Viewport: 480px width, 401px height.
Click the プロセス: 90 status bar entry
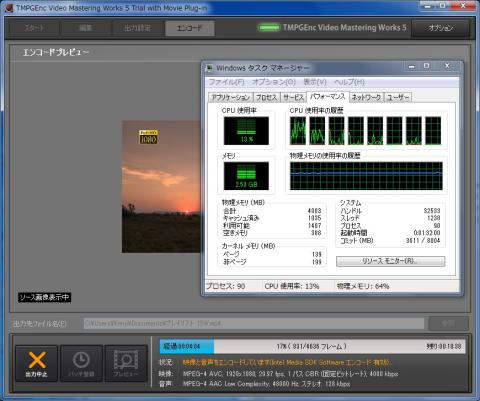pos(225,286)
